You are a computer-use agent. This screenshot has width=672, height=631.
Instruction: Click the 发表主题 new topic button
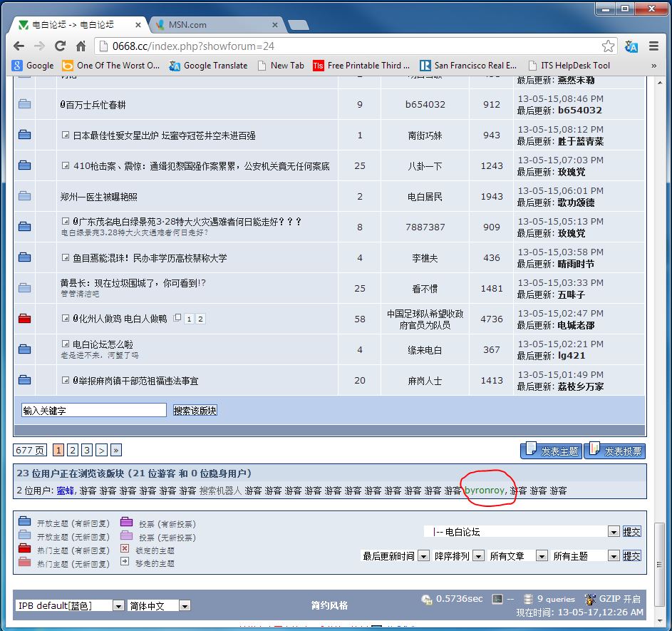pyautogui.click(x=550, y=451)
